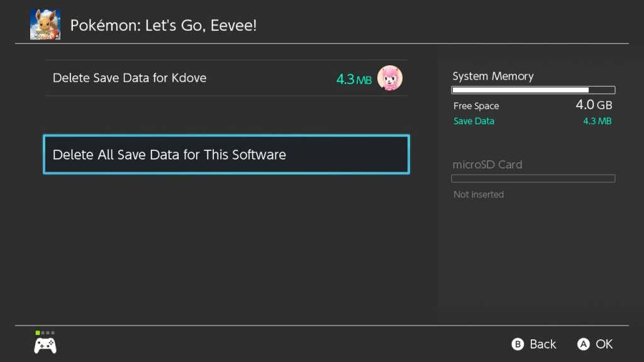Click the controller icon in the bottom-left corner
The width and height of the screenshot is (644, 362).
pos(45,345)
